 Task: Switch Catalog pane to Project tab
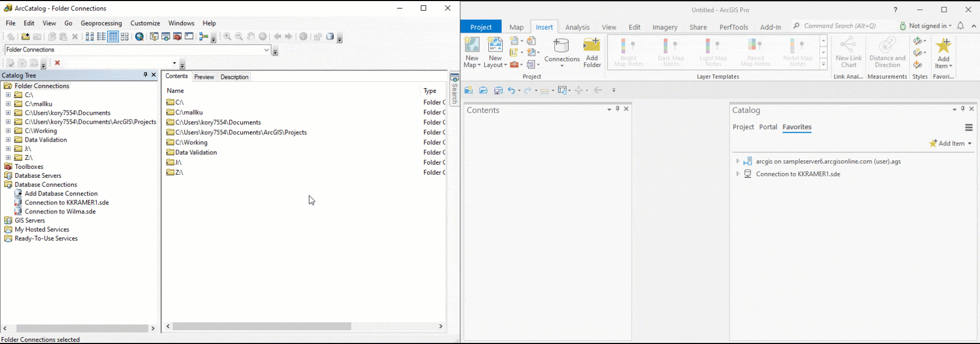tap(743, 127)
